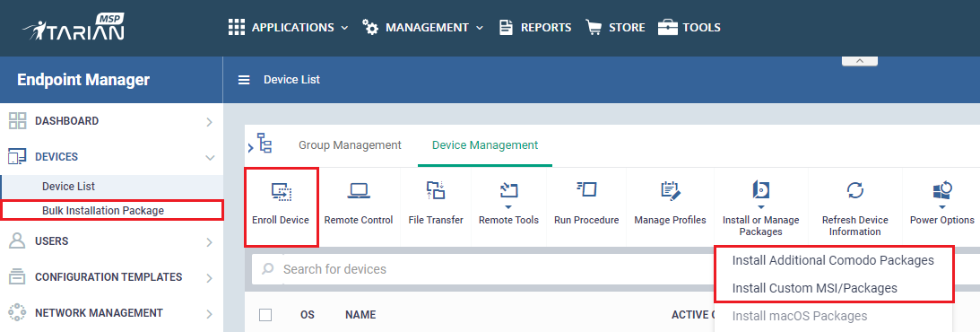
Task: Click the File Transfer icon
Action: (x=435, y=190)
